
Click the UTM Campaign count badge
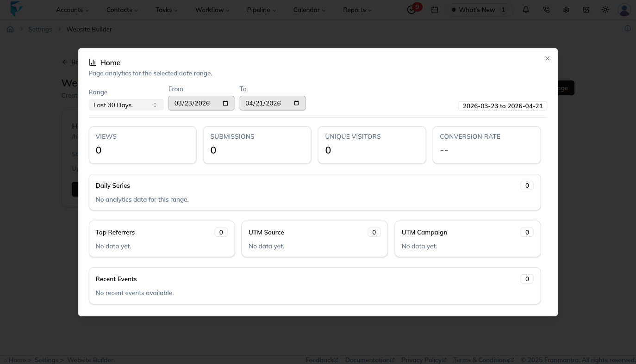(527, 232)
